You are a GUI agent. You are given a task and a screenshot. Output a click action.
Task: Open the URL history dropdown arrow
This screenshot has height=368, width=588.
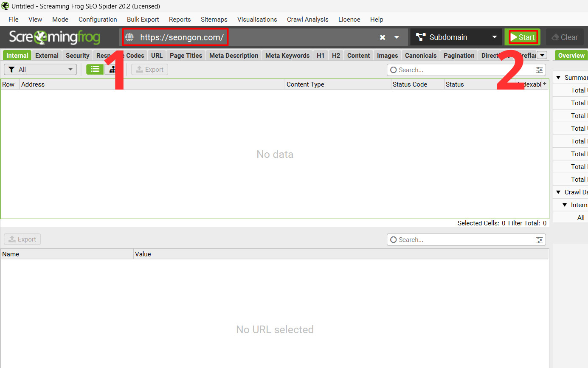click(x=397, y=37)
